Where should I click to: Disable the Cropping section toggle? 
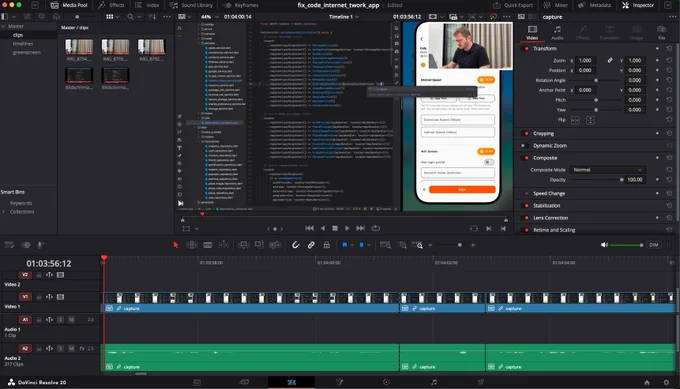[526, 134]
